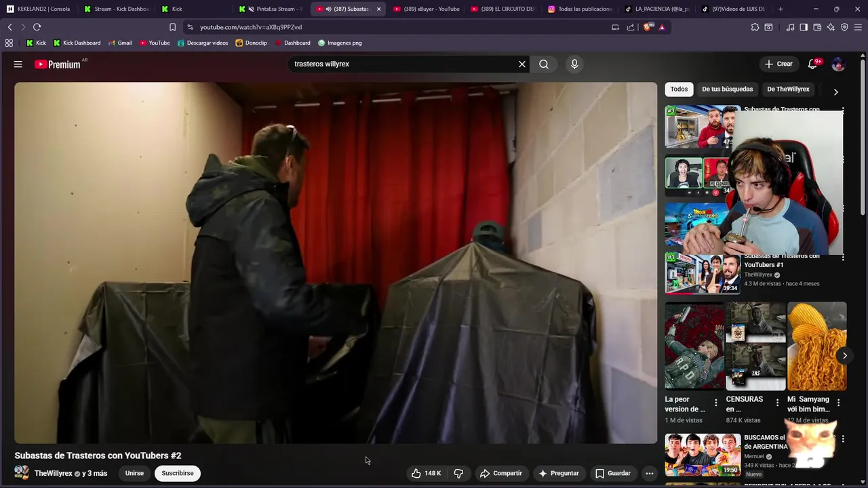The height and width of the screenshot is (488, 868).
Task: Open options for La peor version short
Action: tap(715, 403)
